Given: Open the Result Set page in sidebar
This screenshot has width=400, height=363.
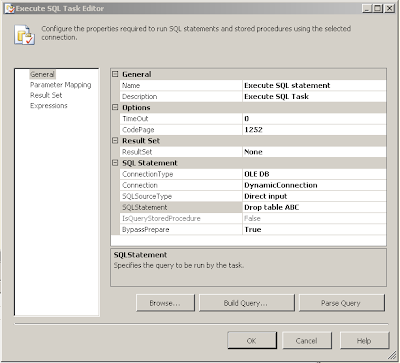Looking at the screenshot, I should (x=46, y=95).
